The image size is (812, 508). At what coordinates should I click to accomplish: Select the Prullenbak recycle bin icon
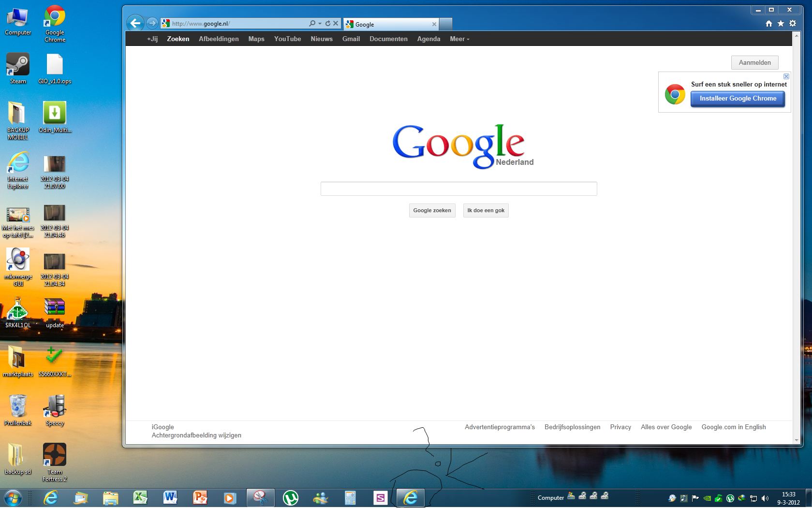18,410
